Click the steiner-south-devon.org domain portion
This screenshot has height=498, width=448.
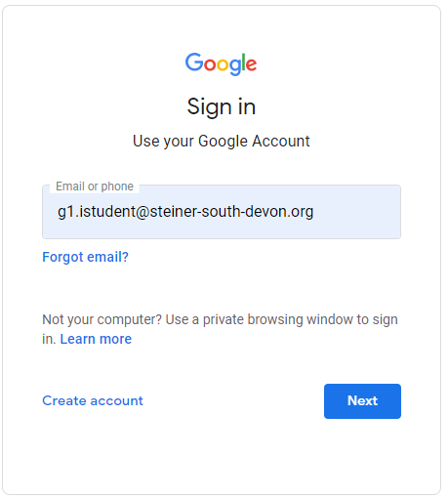(x=231, y=212)
